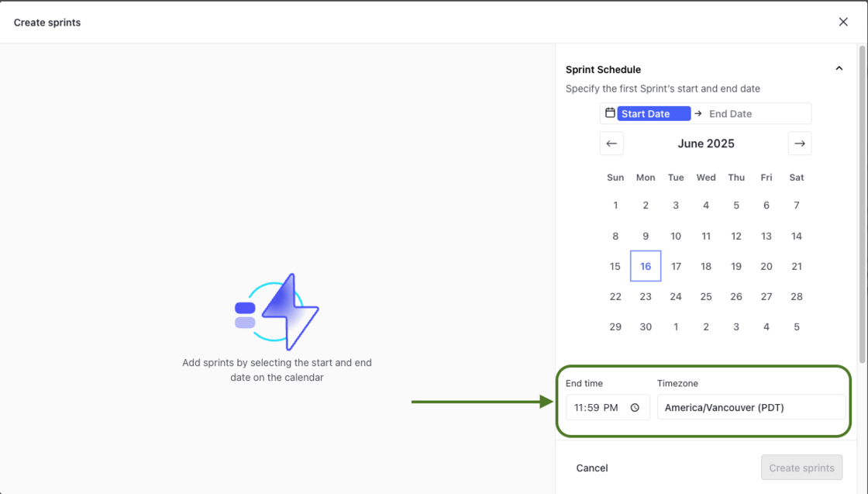
Task: Click the clock icon in End time
Action: coord(635,408)
